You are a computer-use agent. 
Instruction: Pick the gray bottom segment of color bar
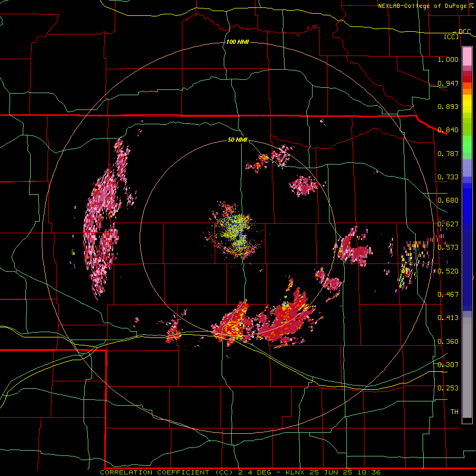[x=467, y=368]
